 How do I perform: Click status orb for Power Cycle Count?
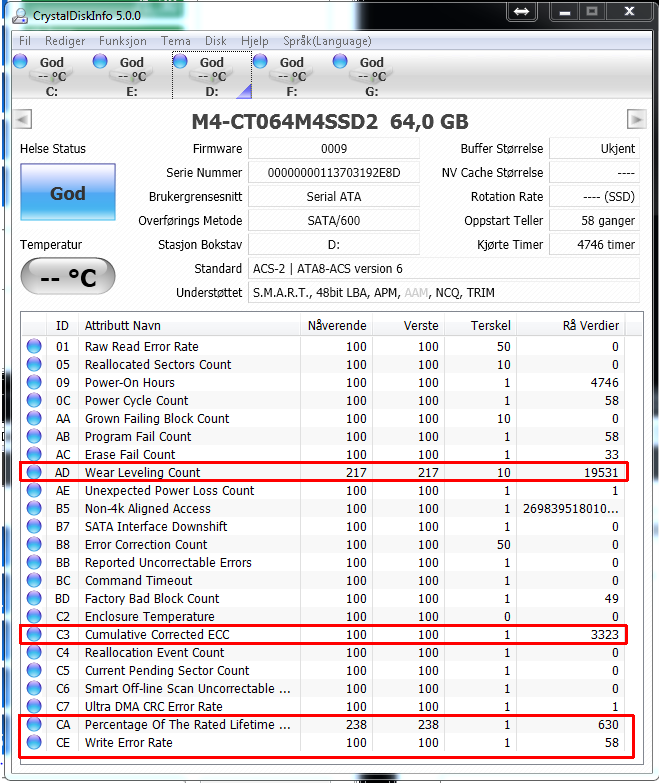[x=34, y=400]
